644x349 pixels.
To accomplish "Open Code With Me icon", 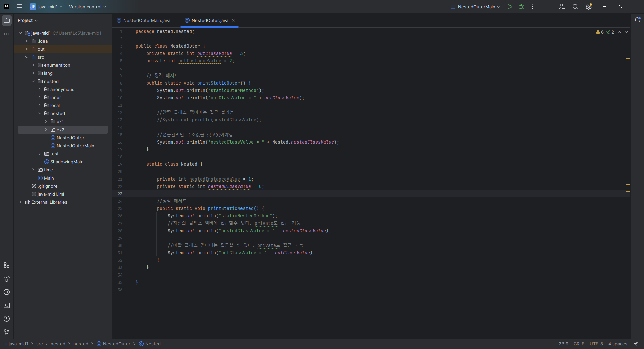I will tap(562, 7).
